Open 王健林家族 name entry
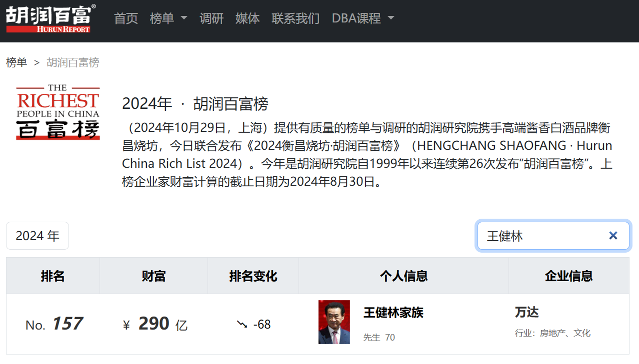This screenshot has width=639, height=364. click(393, 313)
